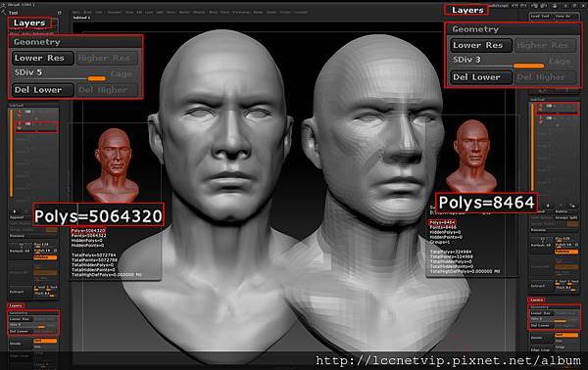
Task: Collapse the Geometry section above SDiv 5
Action: click(x=37, y=42)
